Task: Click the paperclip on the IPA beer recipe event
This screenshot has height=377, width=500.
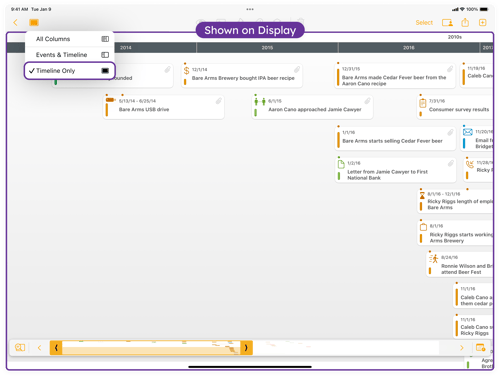Action: coord(297,69)
